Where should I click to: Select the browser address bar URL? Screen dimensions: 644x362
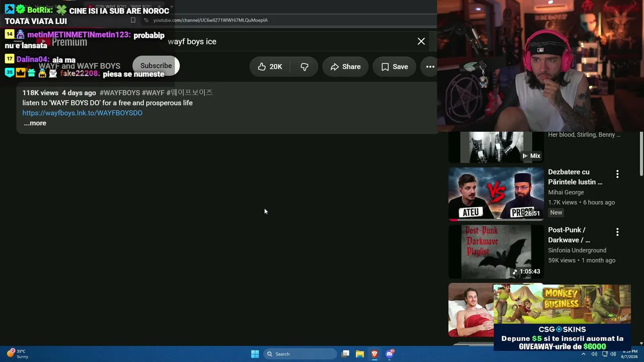pos(210,20)
